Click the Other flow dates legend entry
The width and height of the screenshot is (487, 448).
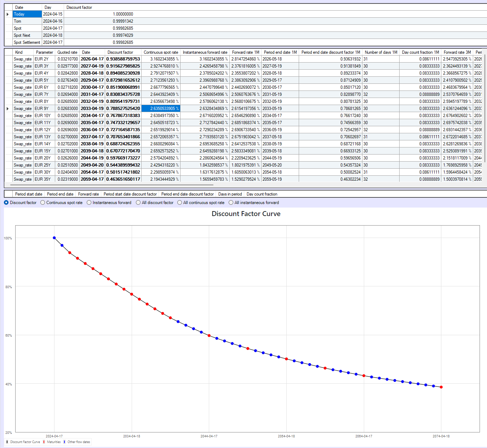(77, 442)
